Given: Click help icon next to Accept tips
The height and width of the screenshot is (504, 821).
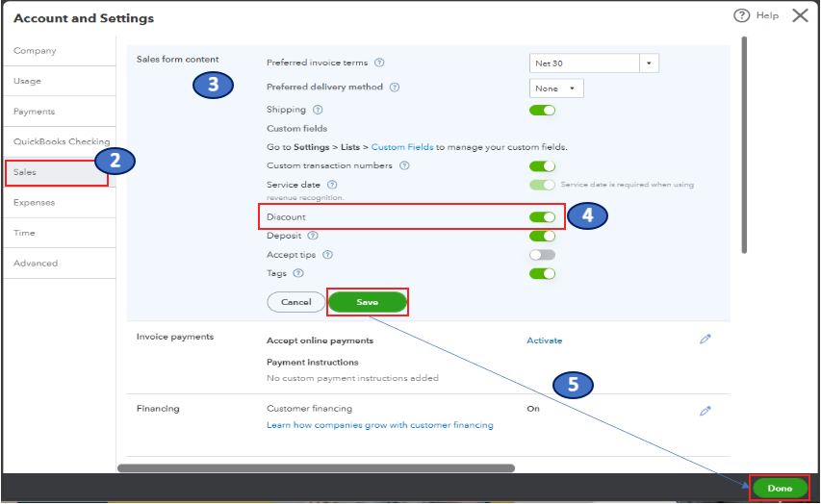Looking at the screenshot, I should (x=328, y=255).
